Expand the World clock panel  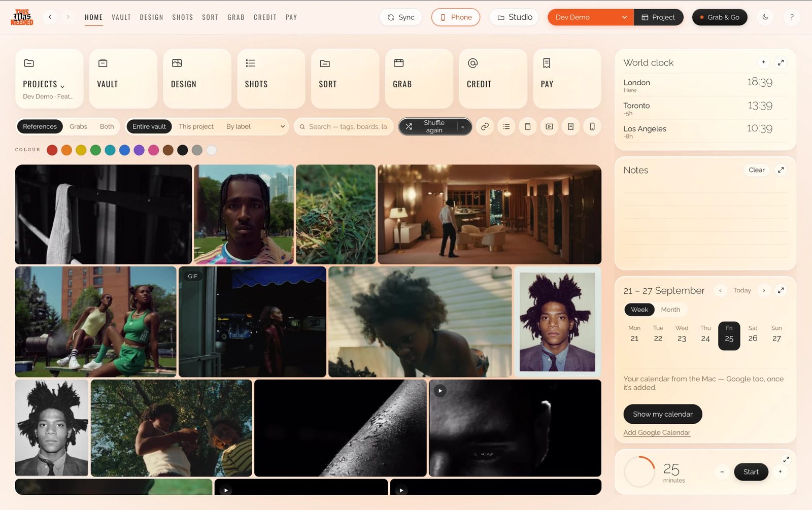point(781,62)
